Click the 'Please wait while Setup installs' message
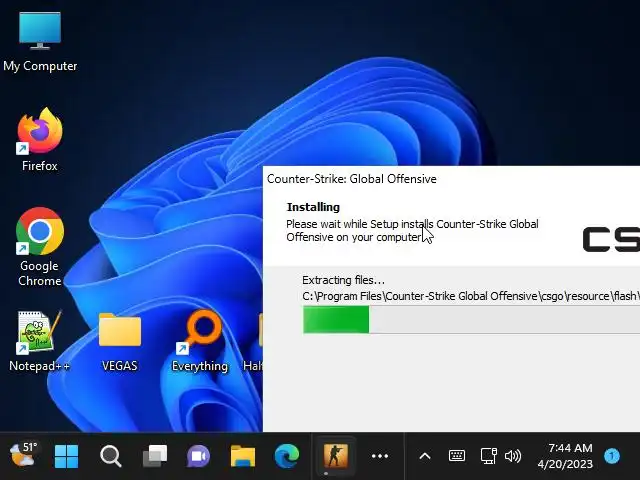Viewport: 640px width, 480px height. pyautogui.click(x=412, y=231)
